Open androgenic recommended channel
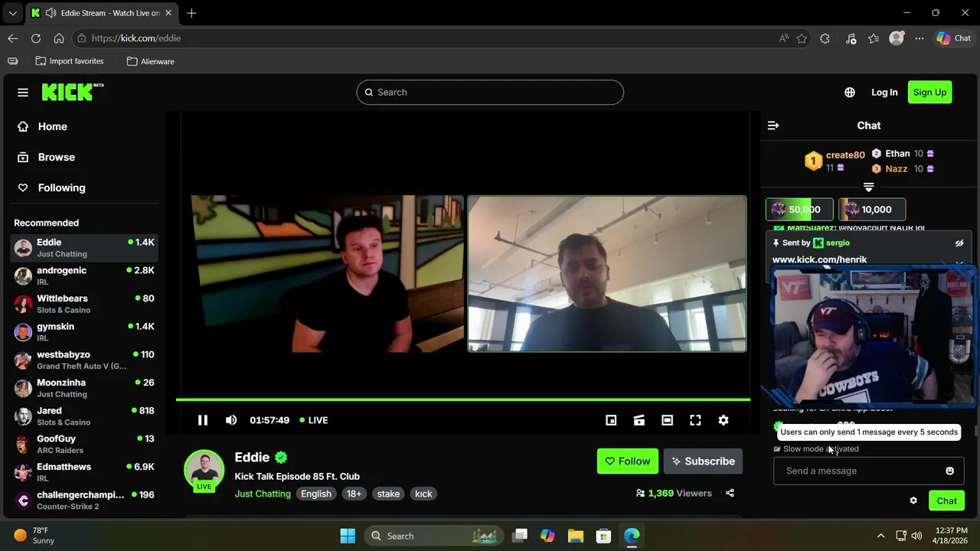This screenshot has height=551, width=980. tap(84, 275)
